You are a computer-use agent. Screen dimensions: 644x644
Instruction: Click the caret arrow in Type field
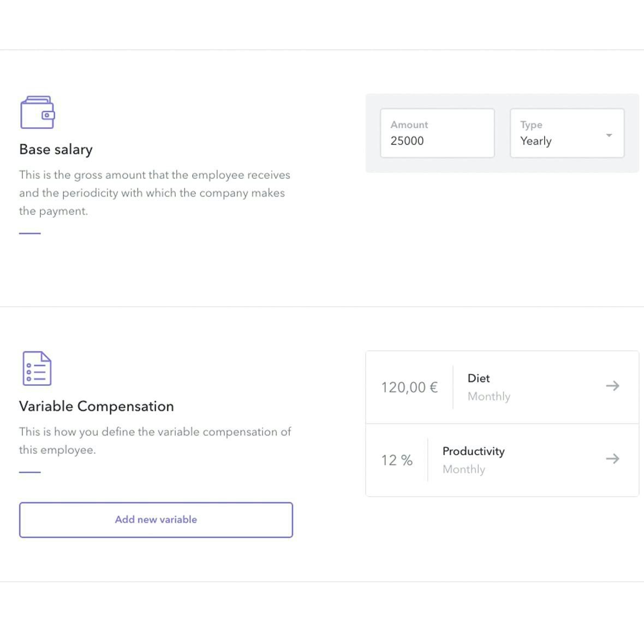(609, 135)
